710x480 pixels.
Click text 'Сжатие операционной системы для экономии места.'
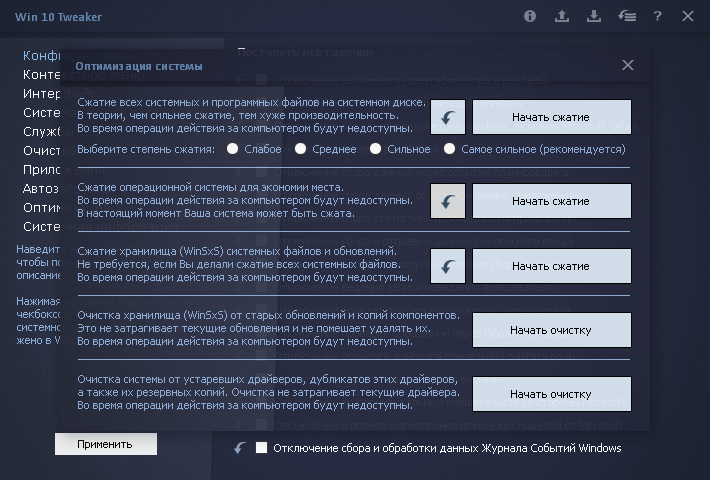[x=211, y=187]
